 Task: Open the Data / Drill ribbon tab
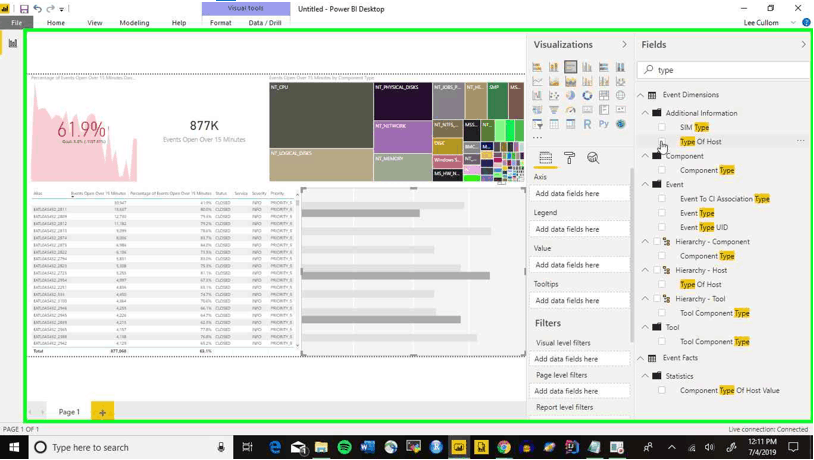pos(265,23)
